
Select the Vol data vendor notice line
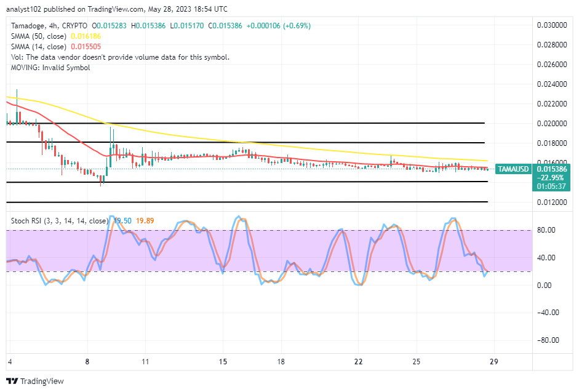click(120, 57)
